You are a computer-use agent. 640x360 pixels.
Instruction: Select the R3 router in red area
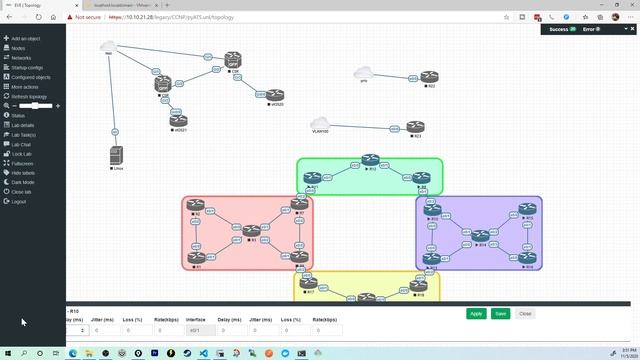point(251,231)
